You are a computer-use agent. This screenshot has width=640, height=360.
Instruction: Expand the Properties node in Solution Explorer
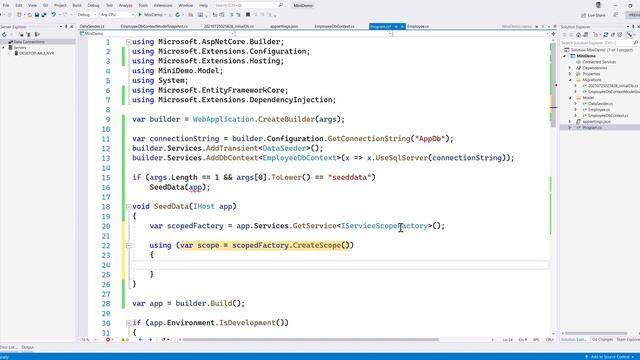tap(570, 74)
